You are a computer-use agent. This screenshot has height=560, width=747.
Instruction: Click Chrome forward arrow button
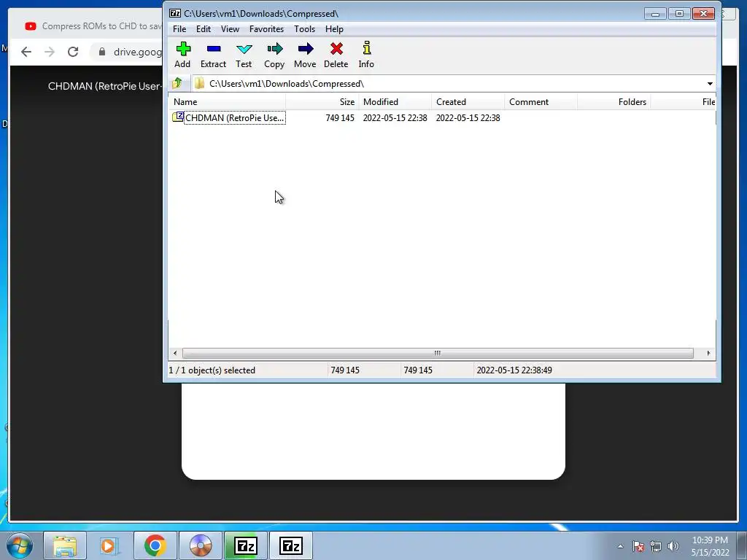coord(50,52)
